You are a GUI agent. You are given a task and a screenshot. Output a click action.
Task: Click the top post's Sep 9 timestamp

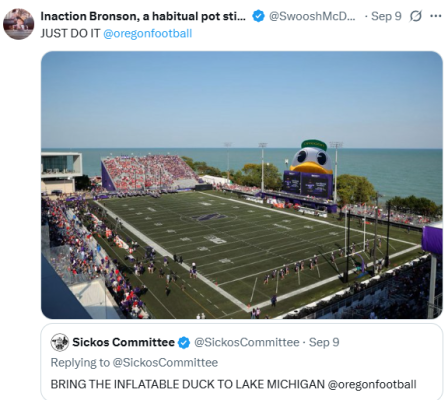(x=386, y=16)
